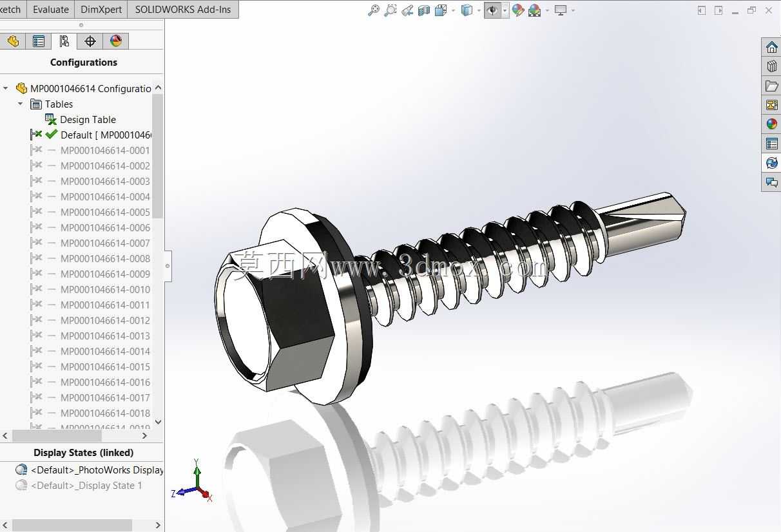Open the SOLIDWORKS Add-Ins tab
Screen dimensions: 781x532
tap(183, 10)
